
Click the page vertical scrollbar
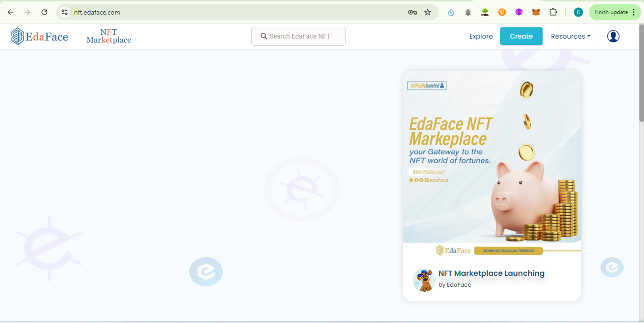[641, 73]
